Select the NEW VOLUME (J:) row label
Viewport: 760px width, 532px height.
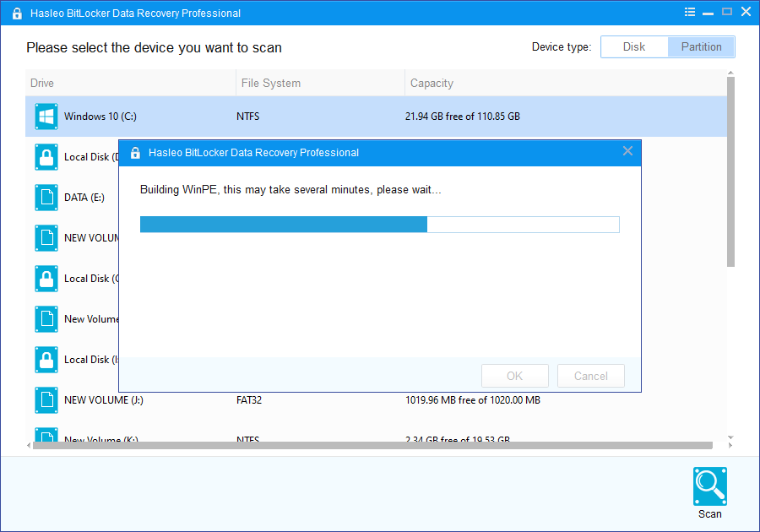coord(104,400)
